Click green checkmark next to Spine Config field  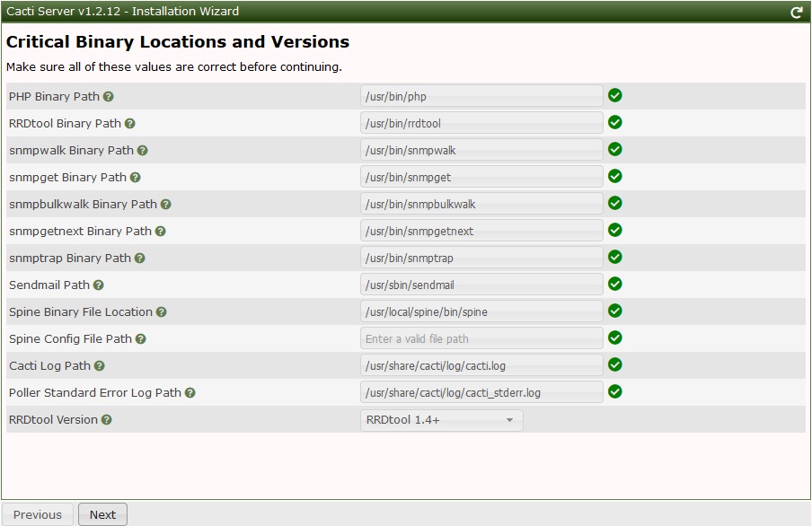coord(614,338)
